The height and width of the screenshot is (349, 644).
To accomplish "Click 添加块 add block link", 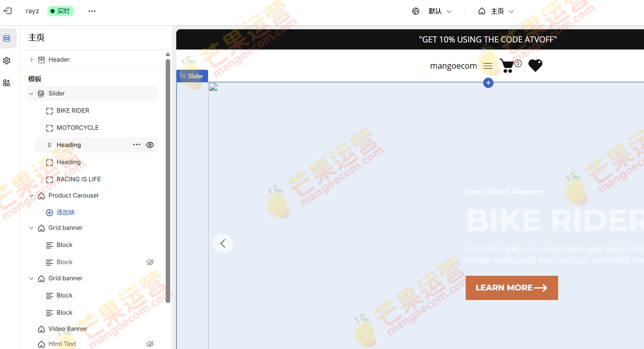I will 66,213.
